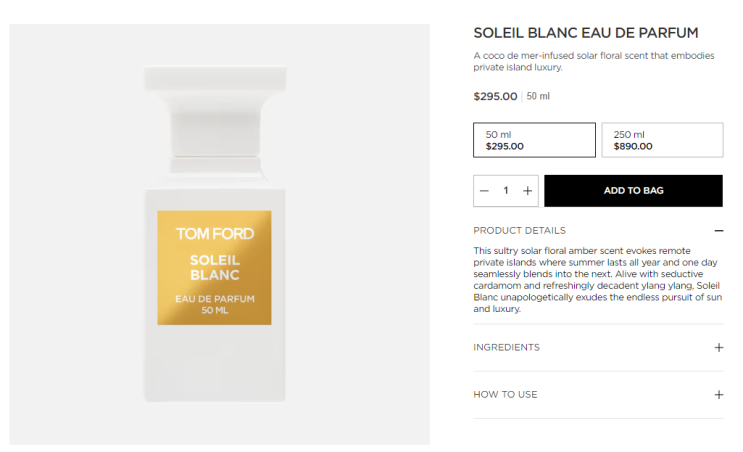The width and height of the screenshot is (743, 452).
Task: Decrease quantity with the minus icon
Action: [484, 191]
